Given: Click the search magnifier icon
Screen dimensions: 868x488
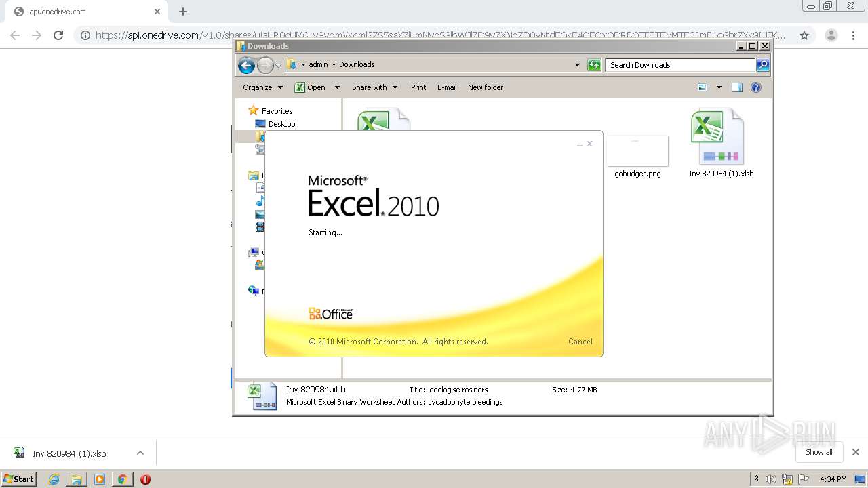Looking at the screenshot, I should (763, 65).
